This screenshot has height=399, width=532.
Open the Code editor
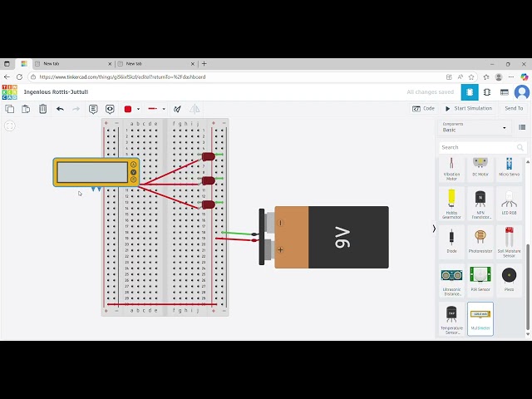coord(423,109)
